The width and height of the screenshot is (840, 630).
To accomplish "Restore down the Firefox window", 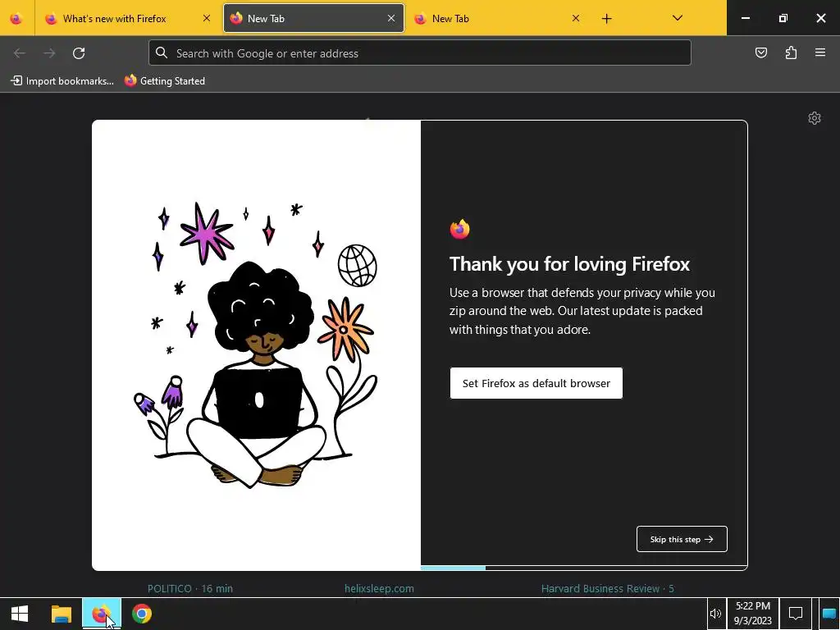I will pos(783,18).
